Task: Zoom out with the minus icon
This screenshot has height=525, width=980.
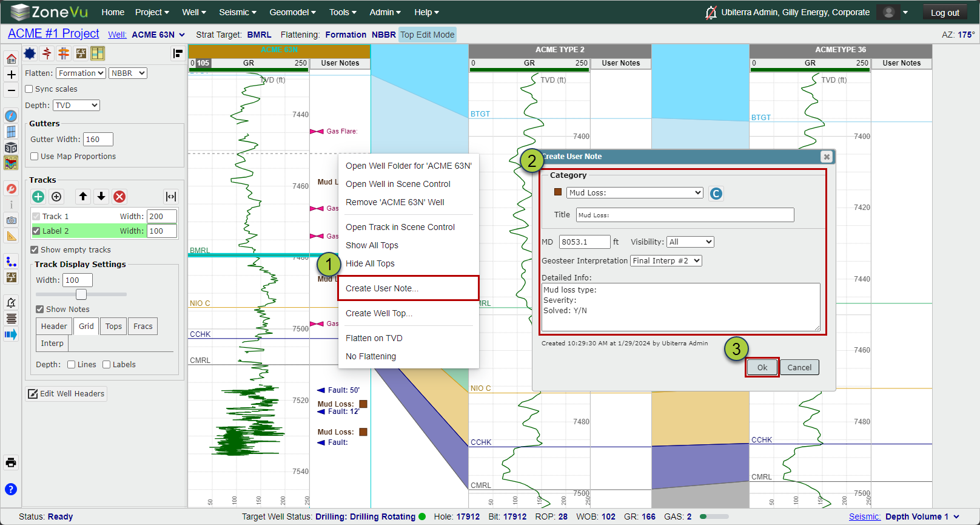Action: [11, 90]
